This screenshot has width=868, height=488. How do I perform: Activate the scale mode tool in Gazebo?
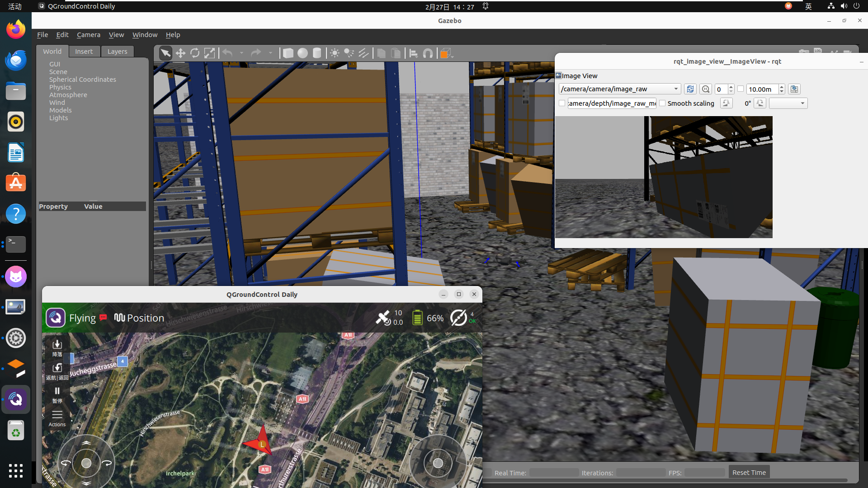209,53
